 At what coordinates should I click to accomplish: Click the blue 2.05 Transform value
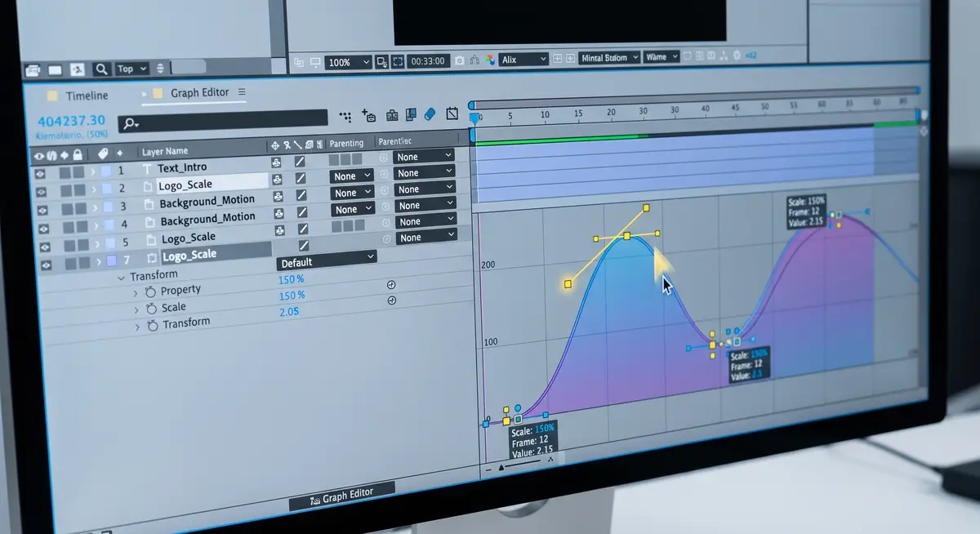point(289,313)
